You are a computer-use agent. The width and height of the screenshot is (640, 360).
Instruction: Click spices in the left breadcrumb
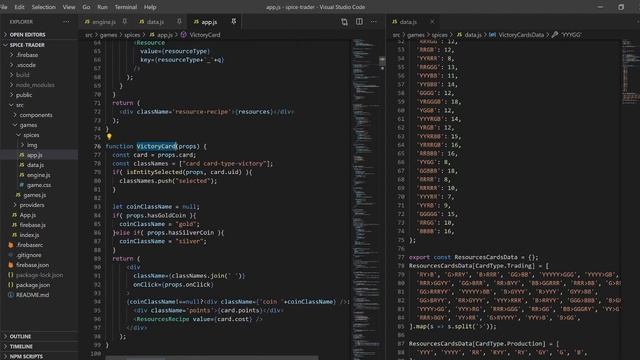[132, 35]
